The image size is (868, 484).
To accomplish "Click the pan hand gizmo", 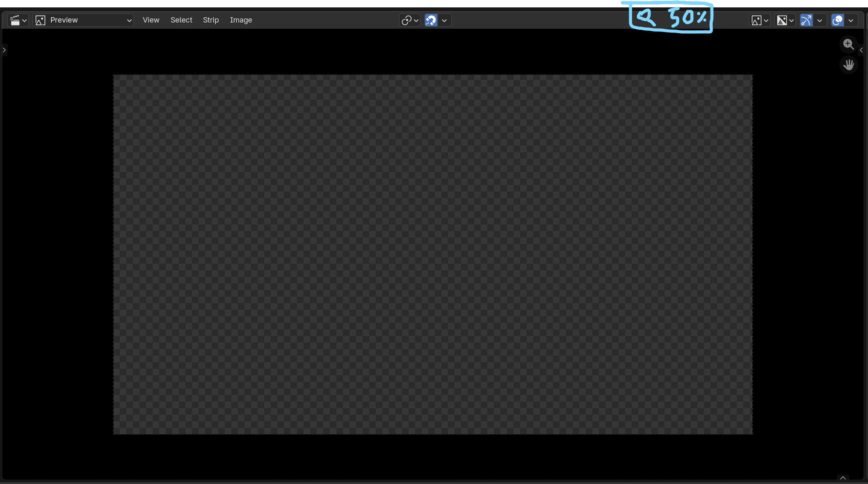I will [x=848, y=65].
